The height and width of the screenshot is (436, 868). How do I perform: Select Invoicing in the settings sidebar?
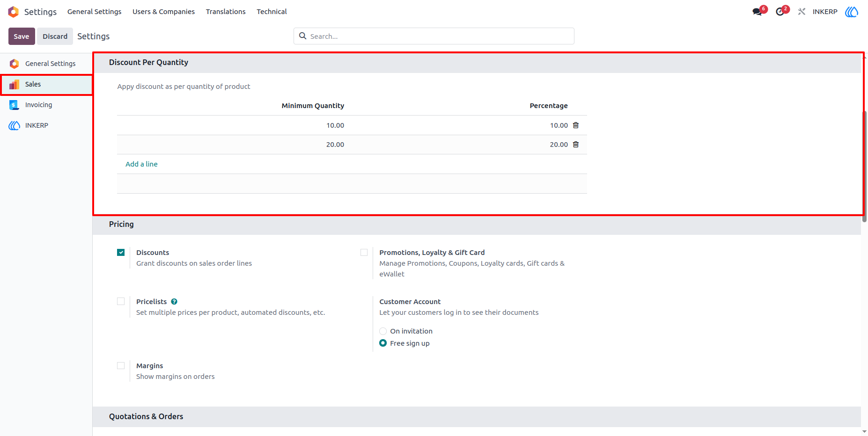tap(46, 105)
